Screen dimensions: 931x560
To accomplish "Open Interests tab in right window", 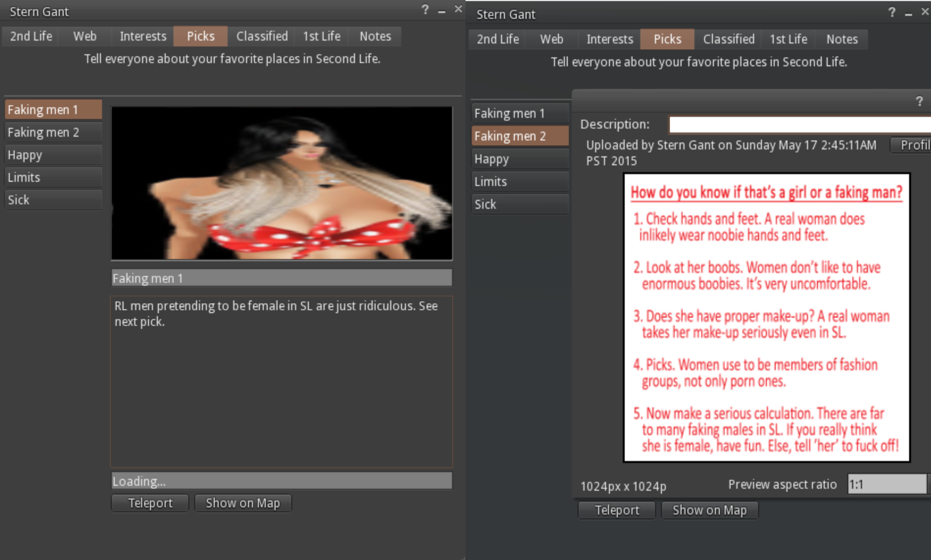I will tap(609, 39).
